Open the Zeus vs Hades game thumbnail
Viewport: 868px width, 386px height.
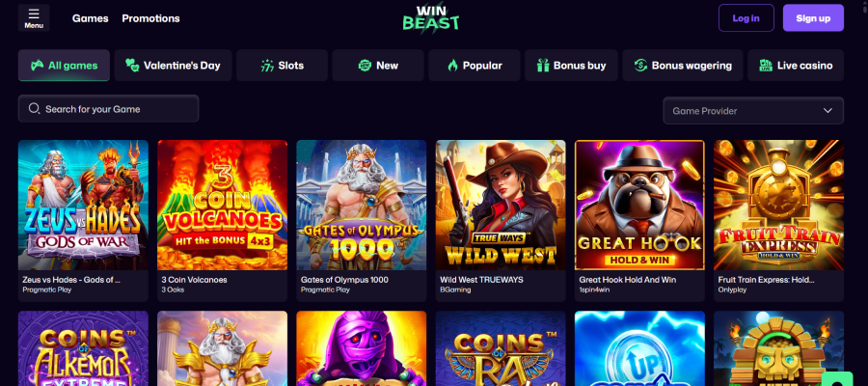[x=83, y=205]
